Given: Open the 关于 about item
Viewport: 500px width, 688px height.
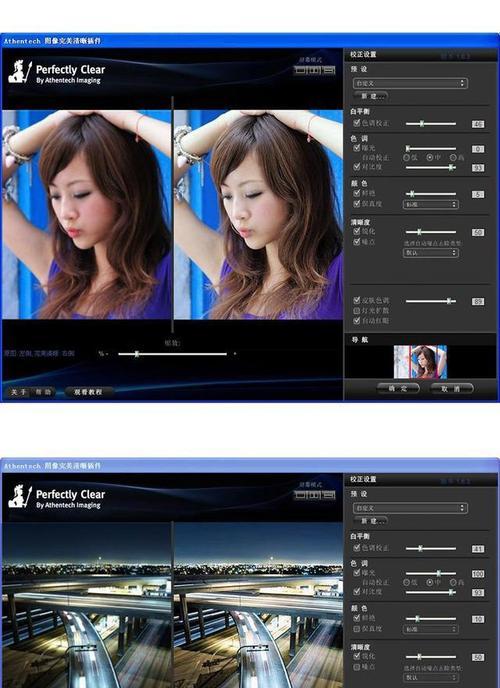Looking at the screenshot, I should 18,392.
